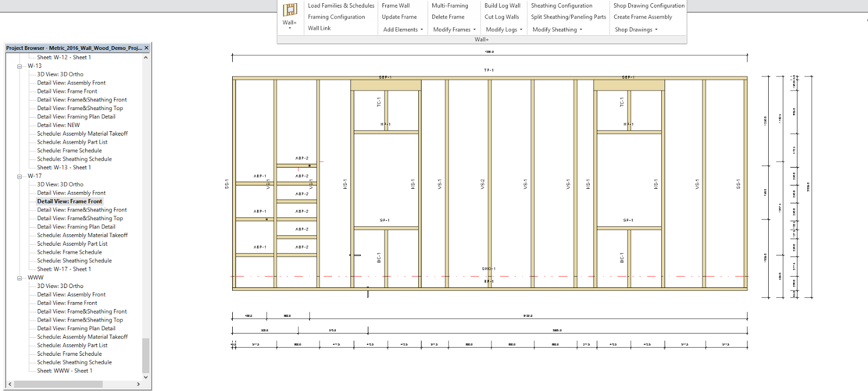
Task: Click the SHO-1 label in drawing
Action: click(x=489, y=269)
